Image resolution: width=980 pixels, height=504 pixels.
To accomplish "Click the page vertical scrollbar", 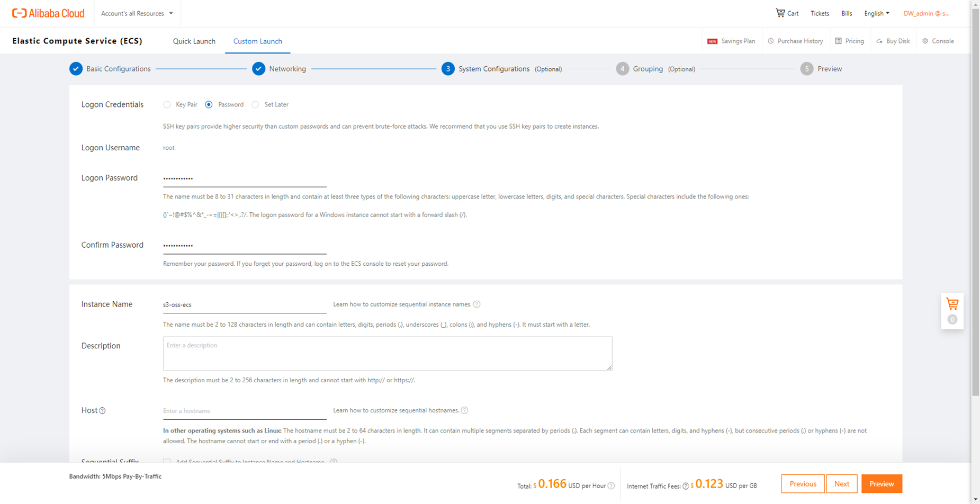I will [x=976, y=201].
